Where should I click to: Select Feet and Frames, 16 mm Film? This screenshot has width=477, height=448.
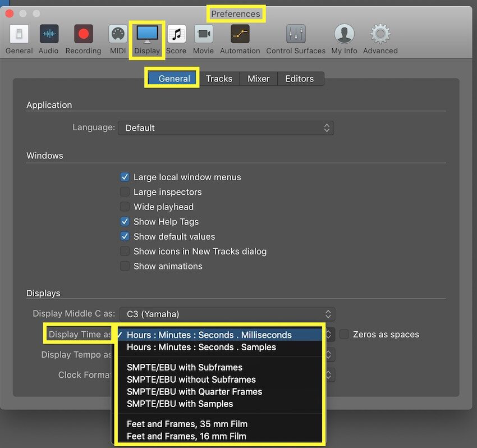(x=219, y=436)
